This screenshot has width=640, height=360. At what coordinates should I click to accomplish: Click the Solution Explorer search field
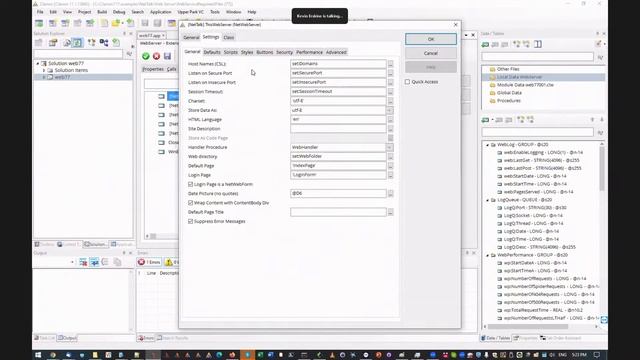pos(78,54)
